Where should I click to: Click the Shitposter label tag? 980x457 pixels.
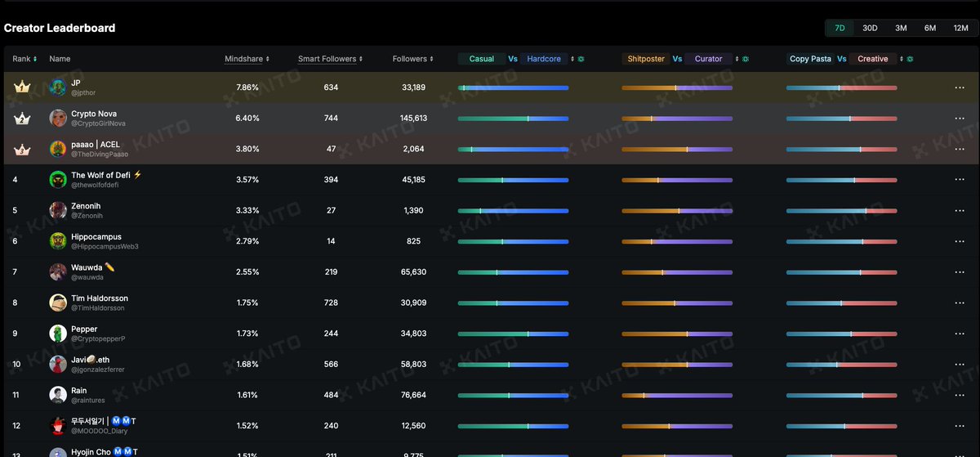click(646, 59)
